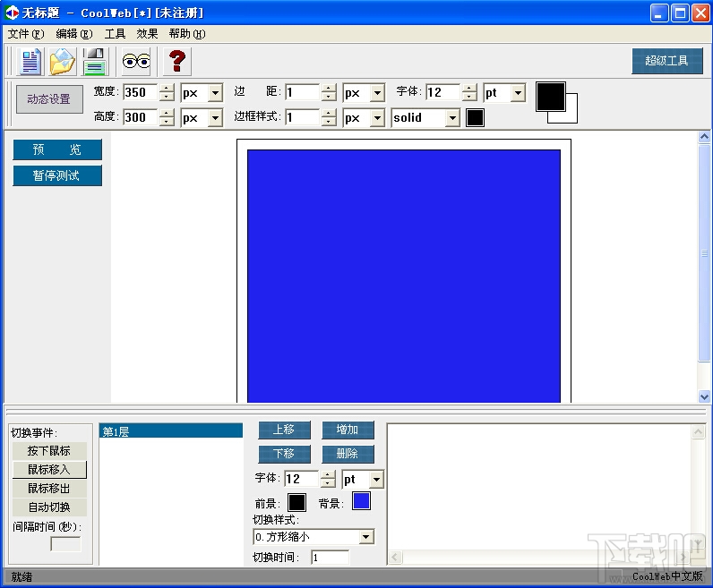The image size is (713, 588).
Task: Click the eyes preview toolbar icon
Action: click(x=136, y=62)
